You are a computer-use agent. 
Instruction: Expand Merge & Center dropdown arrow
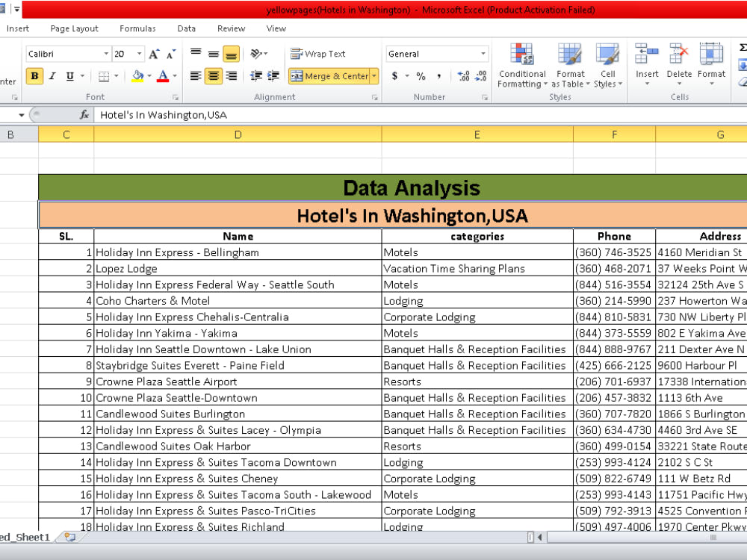coord(374,75)
